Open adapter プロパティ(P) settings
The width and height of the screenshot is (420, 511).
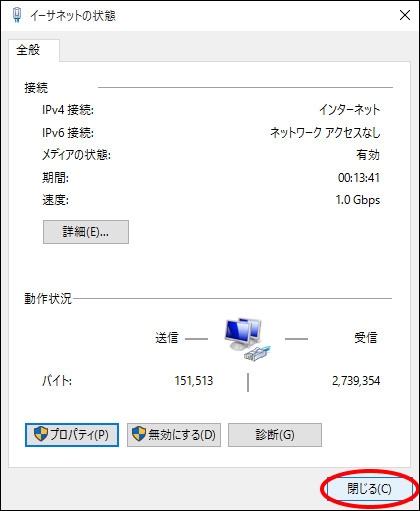[x=72, y=435]
